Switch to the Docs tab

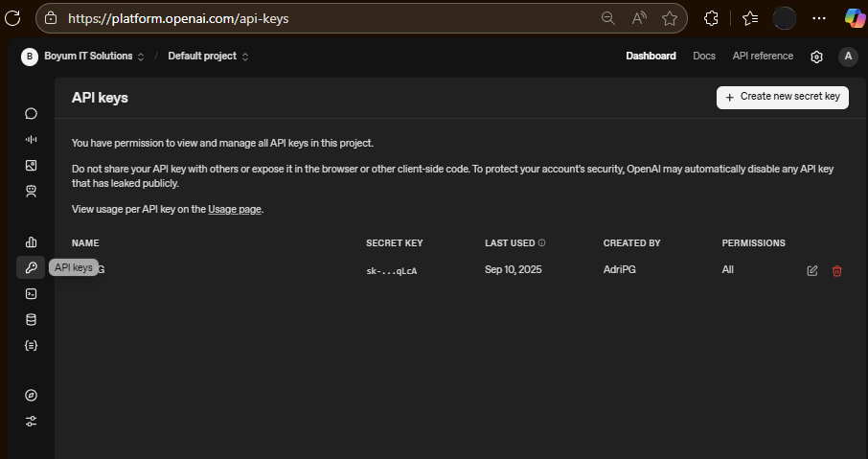(704, 57)
